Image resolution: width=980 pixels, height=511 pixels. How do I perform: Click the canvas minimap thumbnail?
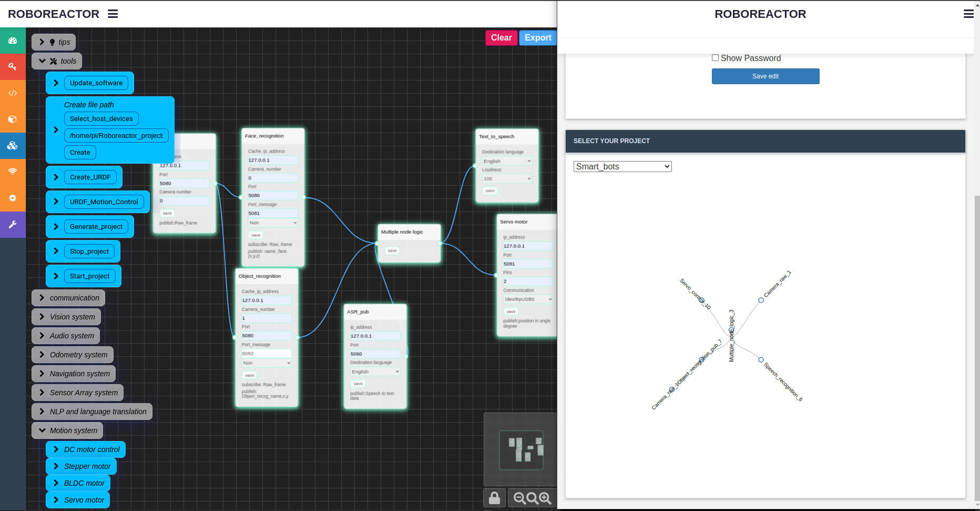click(x=520, y=449)
